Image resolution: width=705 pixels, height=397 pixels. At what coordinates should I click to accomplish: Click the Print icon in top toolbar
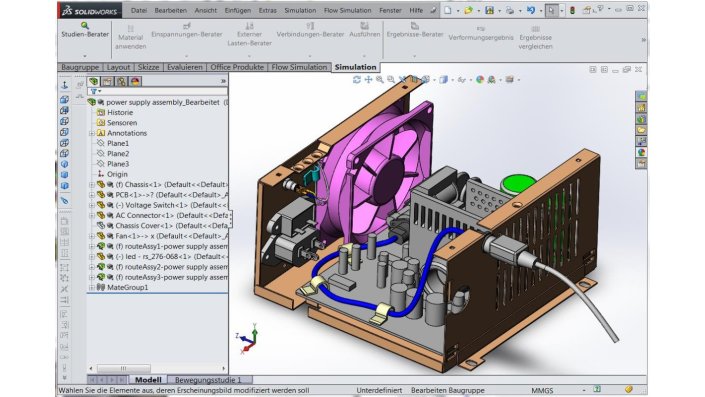point(509,10)
